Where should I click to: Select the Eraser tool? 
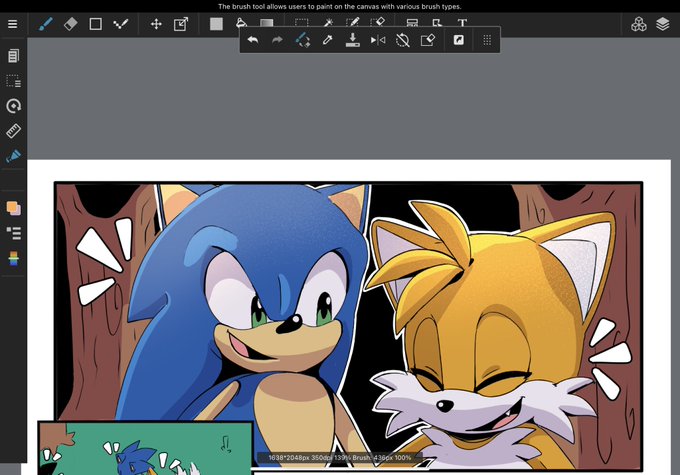(71, 24)
